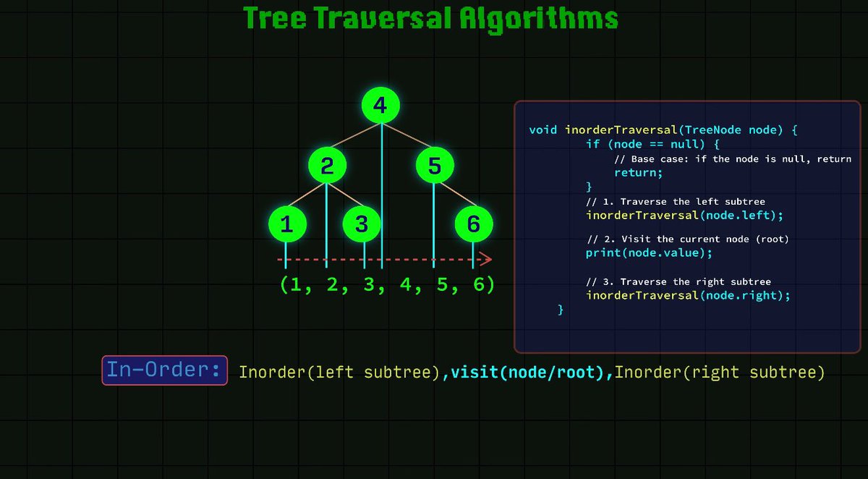
Task: Click the code line 'print(node.value);'
Action: pyautogui.click(x=649, y=253)
